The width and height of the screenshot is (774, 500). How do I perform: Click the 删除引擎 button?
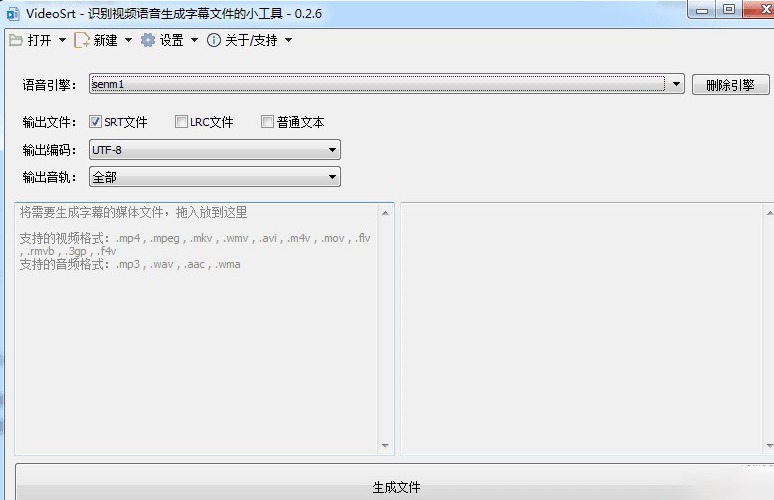(x=731, y=85)
